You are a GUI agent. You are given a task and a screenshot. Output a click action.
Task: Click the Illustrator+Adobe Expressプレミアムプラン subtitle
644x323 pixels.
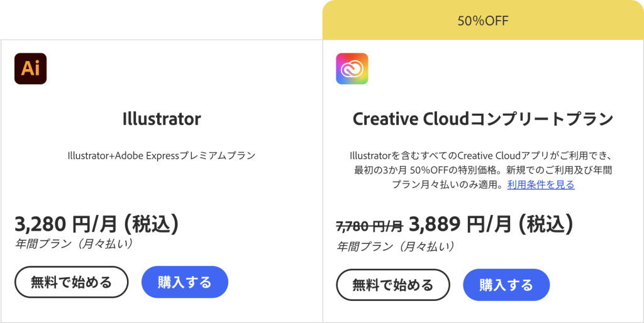(162, 156)
